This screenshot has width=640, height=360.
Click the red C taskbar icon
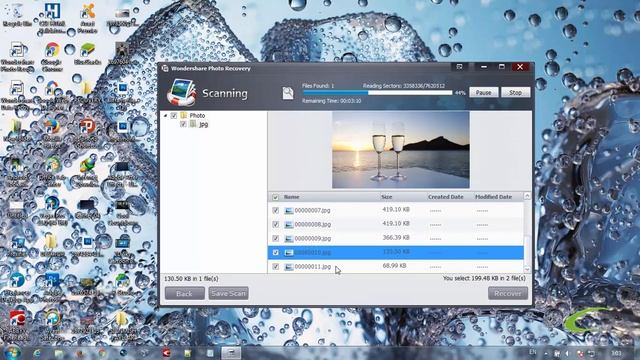coord(166,353)
